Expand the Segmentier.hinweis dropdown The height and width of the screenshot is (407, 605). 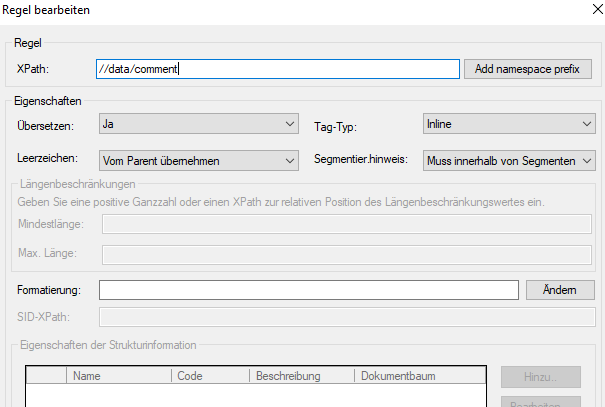point(508,160)
